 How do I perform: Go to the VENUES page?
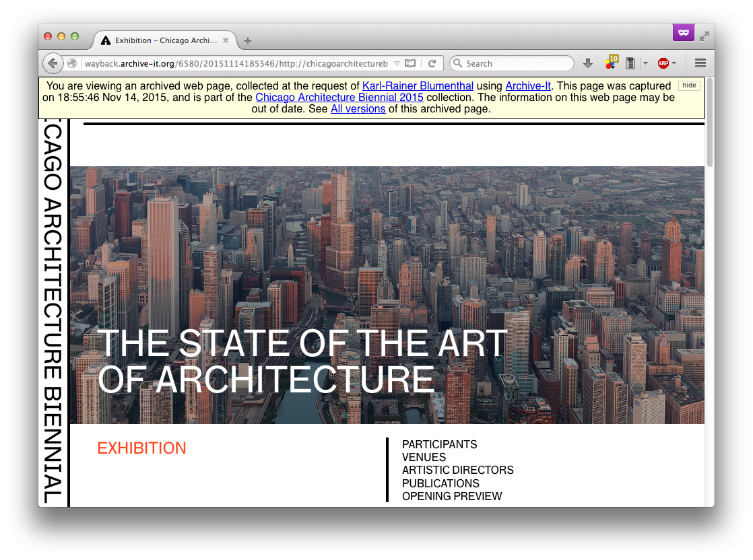(424, 457)
